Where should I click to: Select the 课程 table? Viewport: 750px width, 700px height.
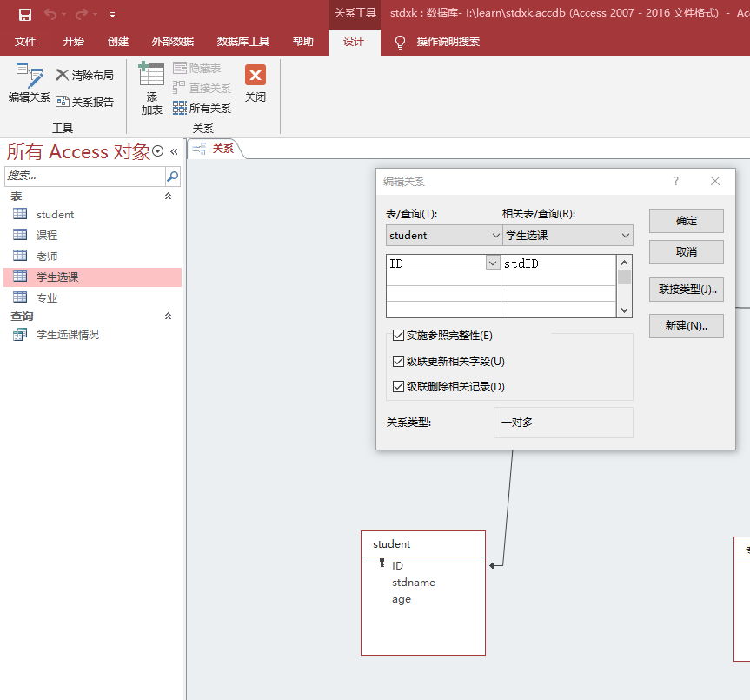[x=92, y=235]
